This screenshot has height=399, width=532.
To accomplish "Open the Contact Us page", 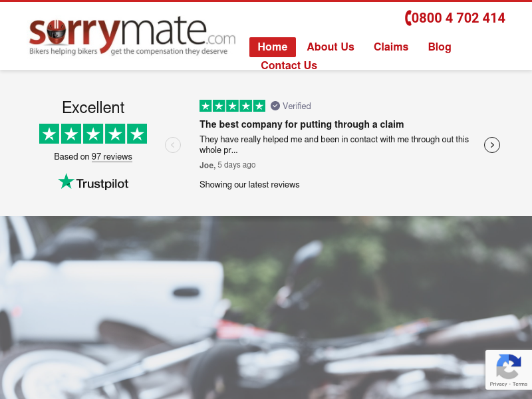I will [289, 65].
